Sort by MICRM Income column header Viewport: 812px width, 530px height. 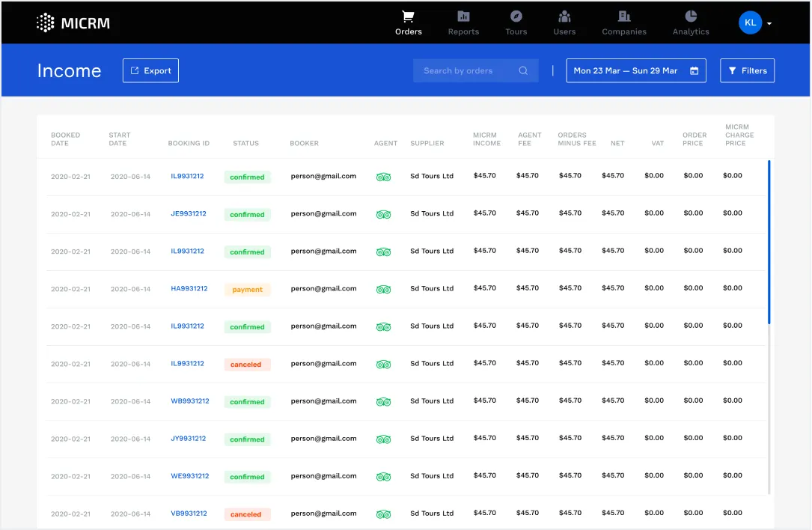pos(486,139)
